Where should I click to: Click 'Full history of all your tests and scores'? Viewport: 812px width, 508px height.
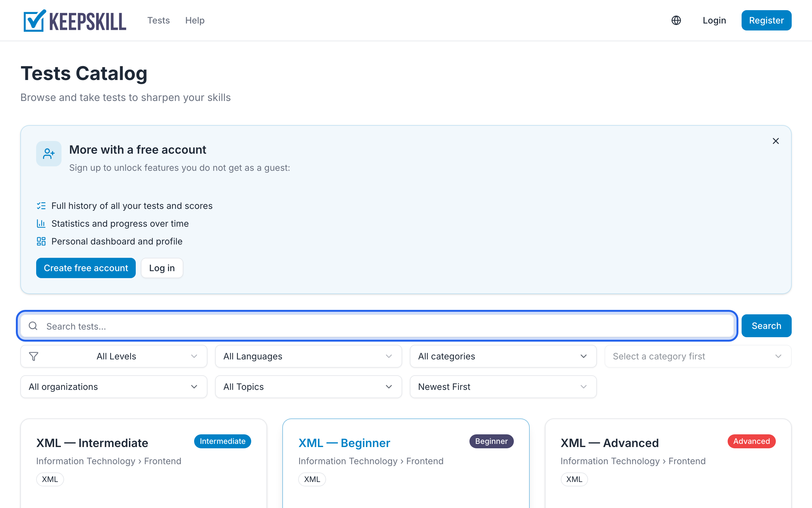(132, 206)
